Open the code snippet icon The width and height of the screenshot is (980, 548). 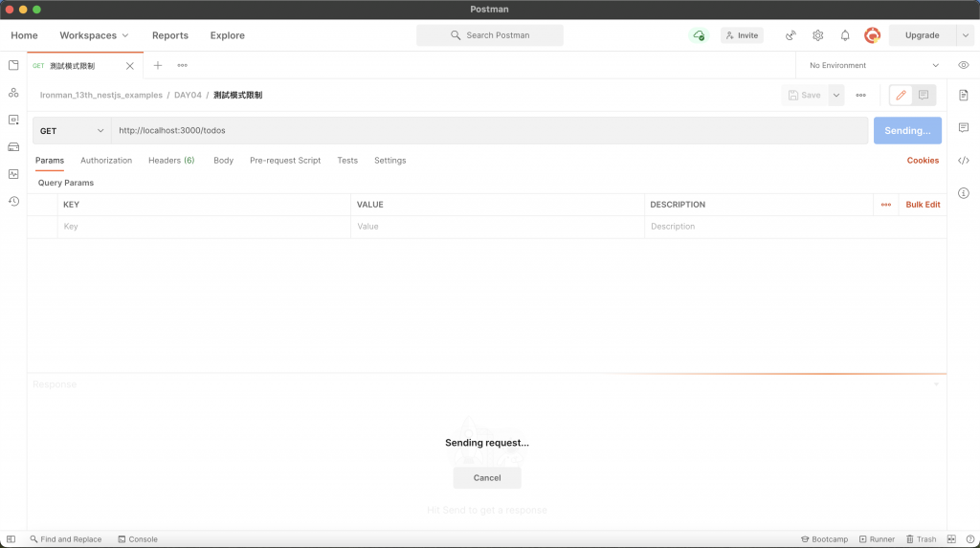963,161
